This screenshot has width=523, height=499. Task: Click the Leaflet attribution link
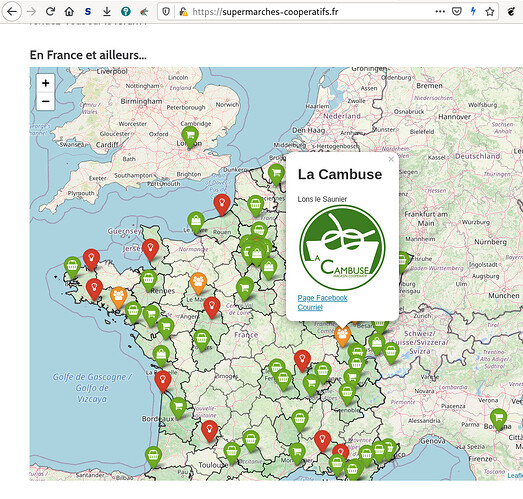click(515, 475)
